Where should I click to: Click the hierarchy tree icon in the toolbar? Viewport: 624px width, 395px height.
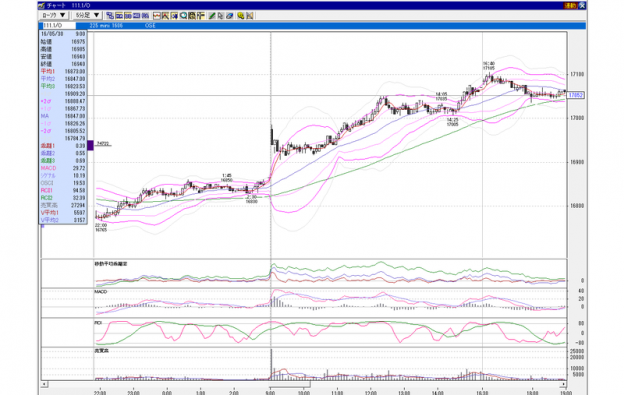pos(110,16)
